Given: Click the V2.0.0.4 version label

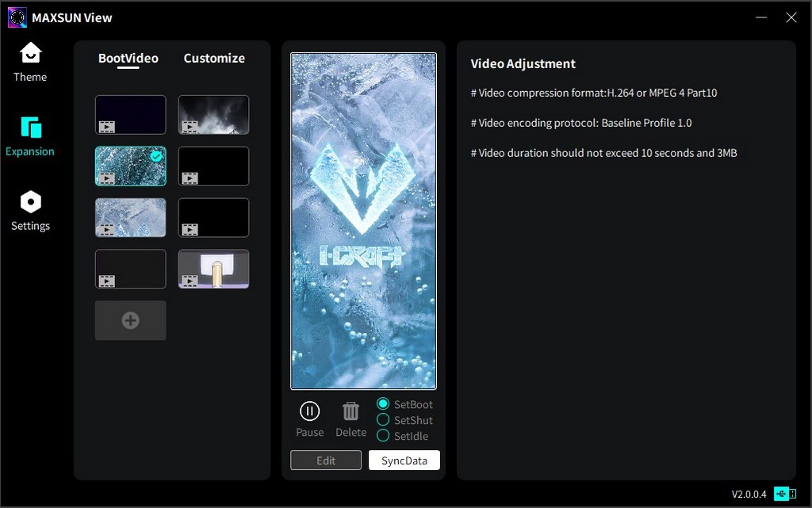Looking at the screenshot, I should click(749, 494).
